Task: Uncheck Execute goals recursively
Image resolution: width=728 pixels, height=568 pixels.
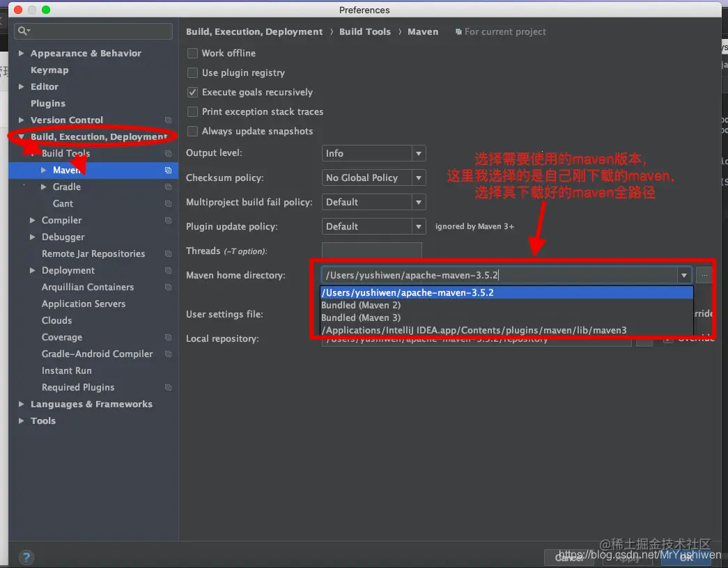Action: pos(192,93)
